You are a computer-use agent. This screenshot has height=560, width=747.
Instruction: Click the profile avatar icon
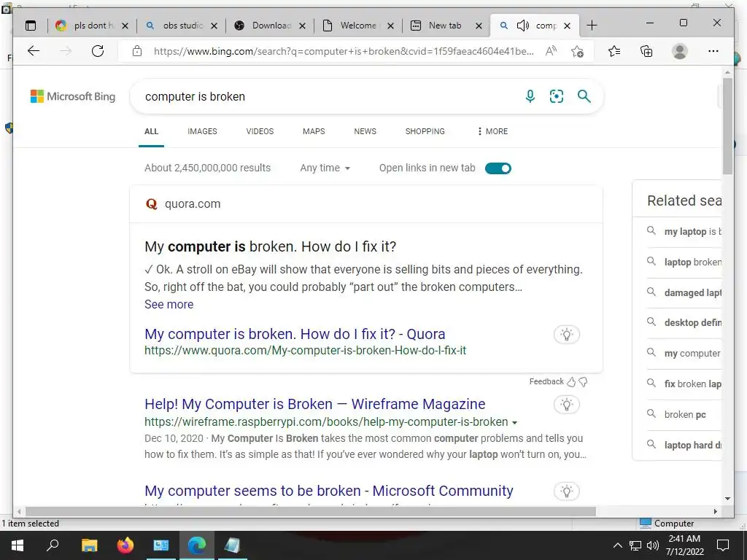(680, 51)
